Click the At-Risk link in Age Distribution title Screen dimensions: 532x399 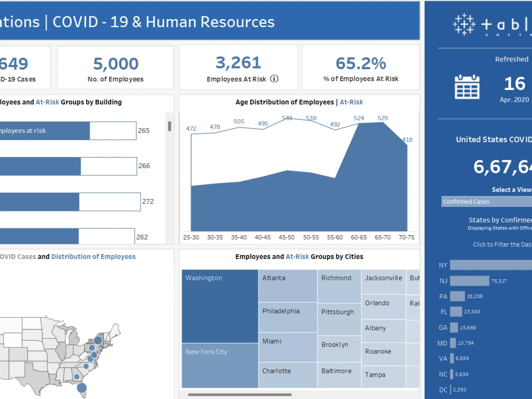pyautogui.click(x=351, y=102)
